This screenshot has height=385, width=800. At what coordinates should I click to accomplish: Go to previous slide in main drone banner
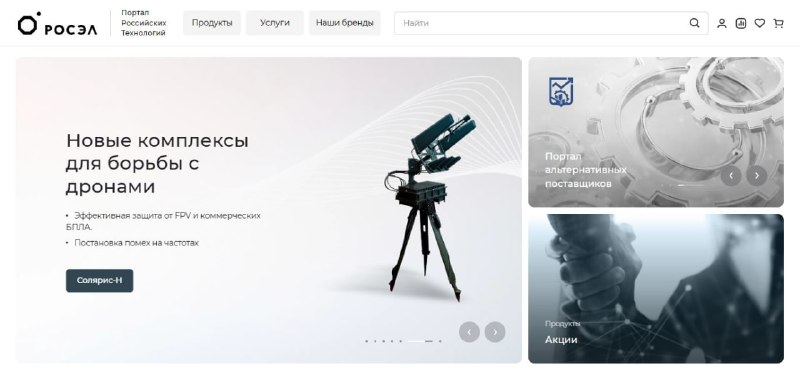pyautogui.click(x=469, y=332)
